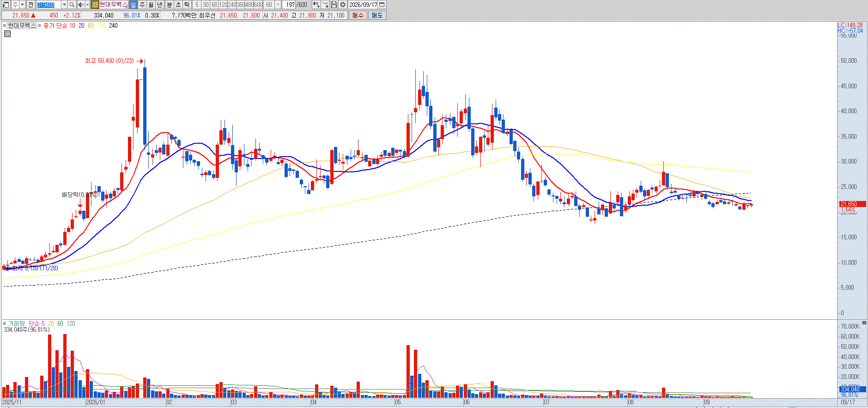Click the small box beside 거래량 legend
Image resolution: width=868 pixels, height=408 pixels.
tap(4, 323)
